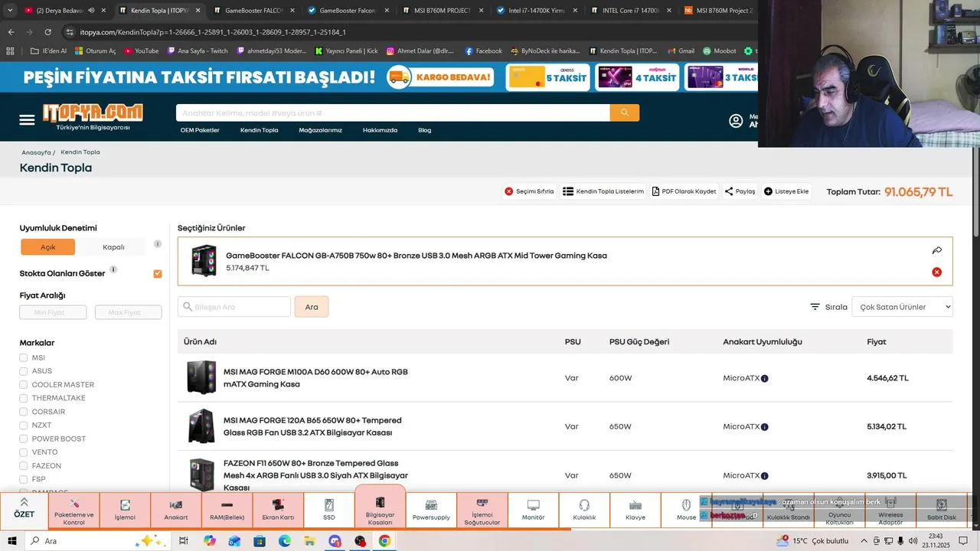Select the Kulaklık category
This screenshot has width=980, height=551.
click(x=584, y=511)
